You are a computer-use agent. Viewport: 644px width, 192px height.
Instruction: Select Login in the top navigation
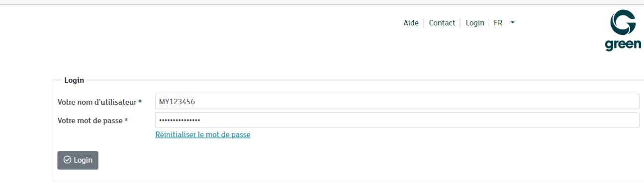tap(475, 23)
